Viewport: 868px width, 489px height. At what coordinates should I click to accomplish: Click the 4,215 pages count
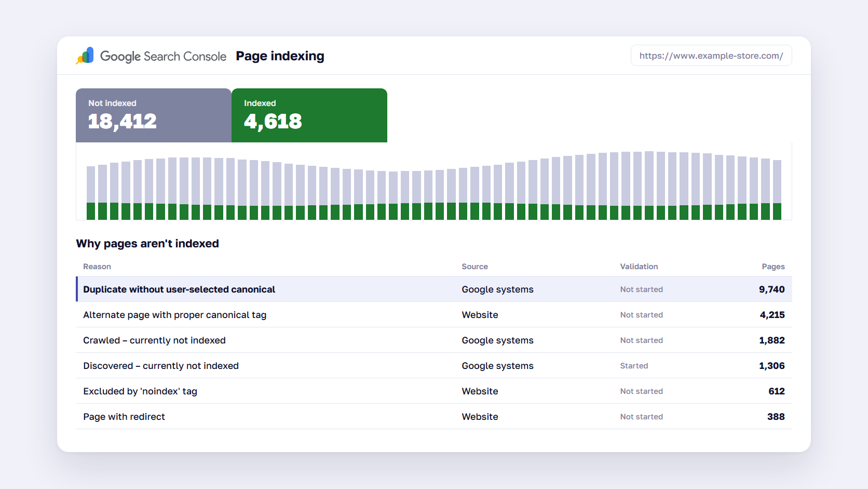[772, 315]
